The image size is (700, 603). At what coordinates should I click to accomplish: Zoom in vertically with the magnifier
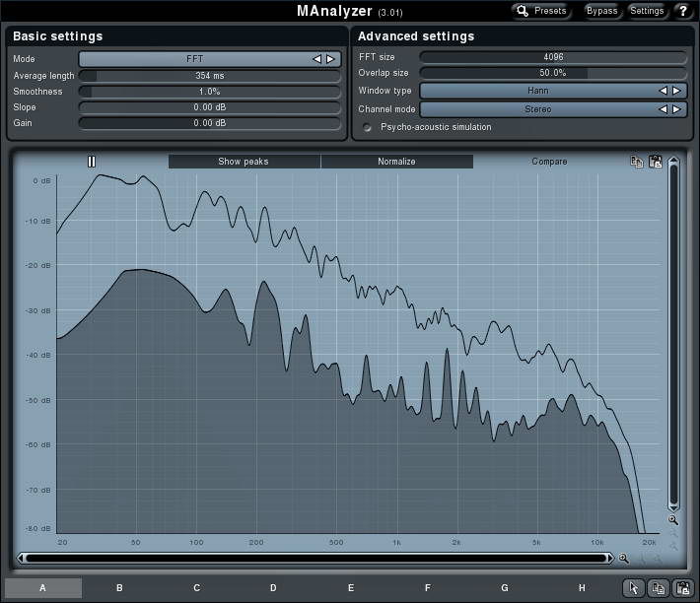tap(673, 520)
